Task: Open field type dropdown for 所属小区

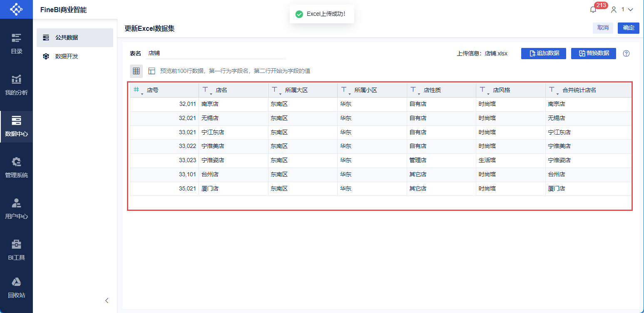Action: click(350, 94)
